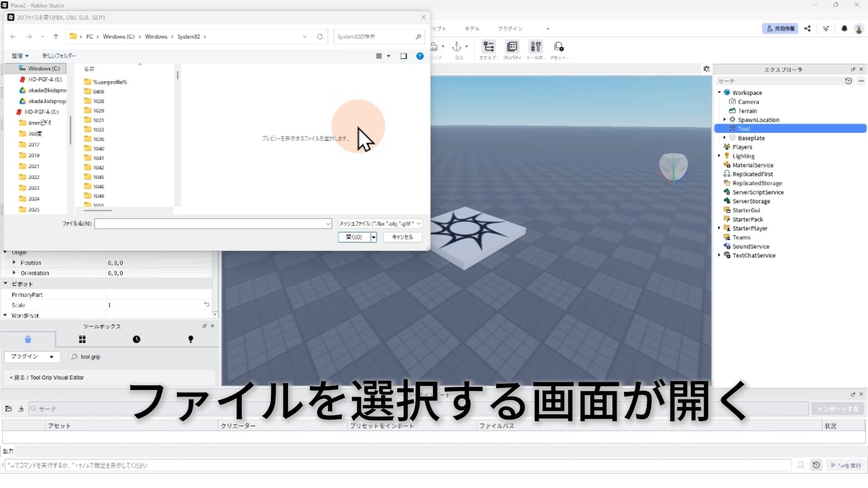Image resolution: width=868 pixels, height=488 pixels.
Task: Open the Toolbox inventory grid tab icon
Action: pyautogui.click(x=82, y=339)
